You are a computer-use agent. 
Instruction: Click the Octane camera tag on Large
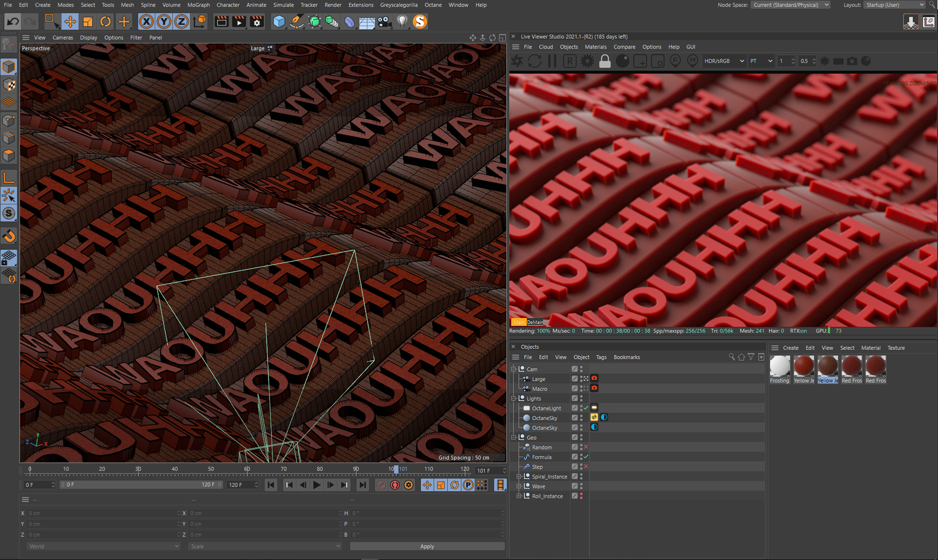[x=594, y=378]
